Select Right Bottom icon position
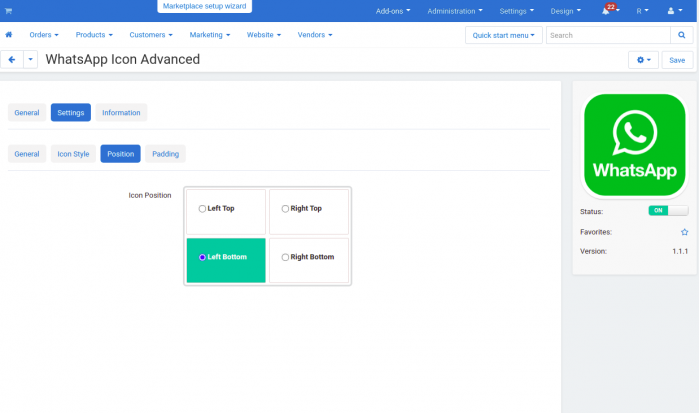The image size is (700, 413). pyautogui.click(x=285, y=257)
